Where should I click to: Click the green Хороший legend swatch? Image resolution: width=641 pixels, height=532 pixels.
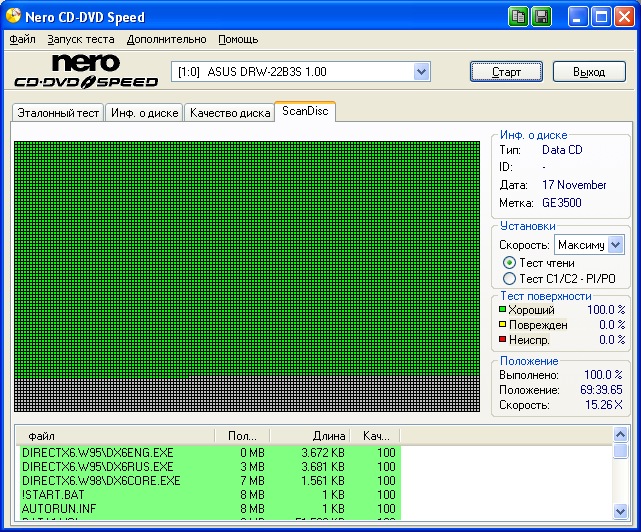coord(502,310)
